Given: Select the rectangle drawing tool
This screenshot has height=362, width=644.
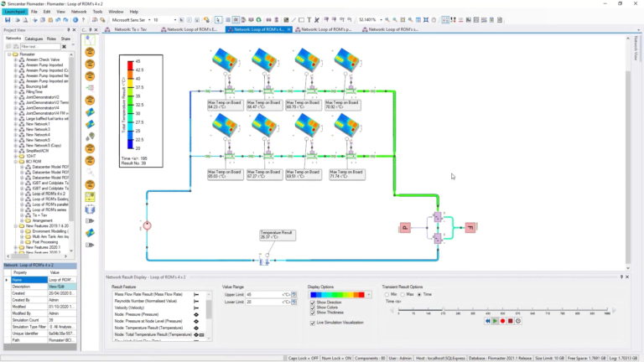Looking at the screenshot, I should point(302,20).
